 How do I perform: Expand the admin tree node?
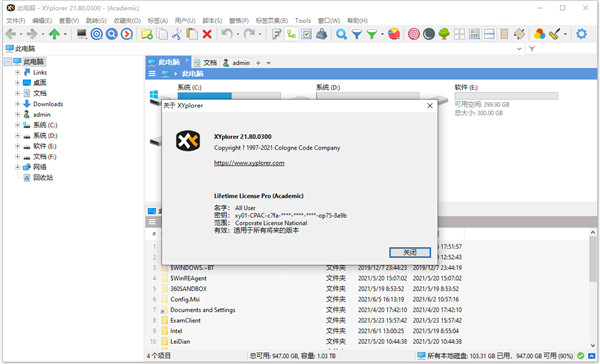point(17,114)
